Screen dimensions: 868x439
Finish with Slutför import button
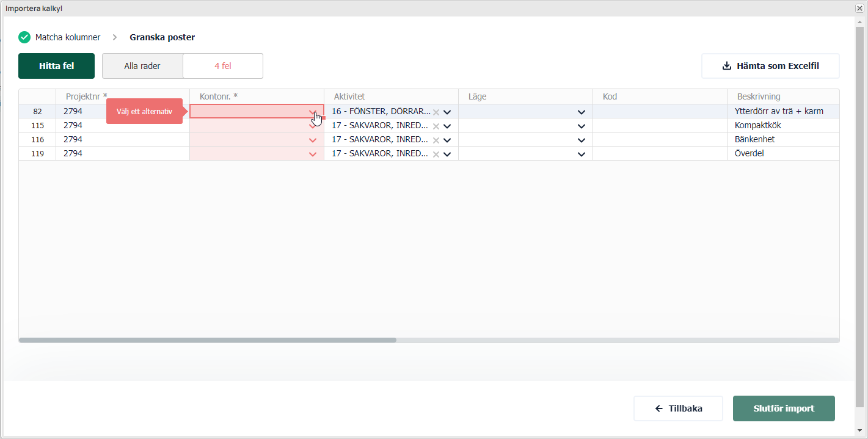click(x=784, y=408)
